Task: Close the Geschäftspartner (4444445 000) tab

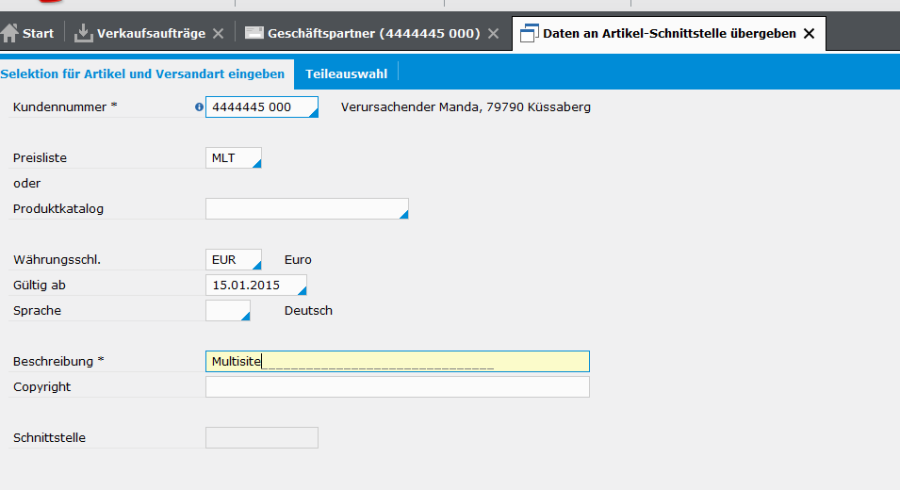Action: (x=493, y=34)
